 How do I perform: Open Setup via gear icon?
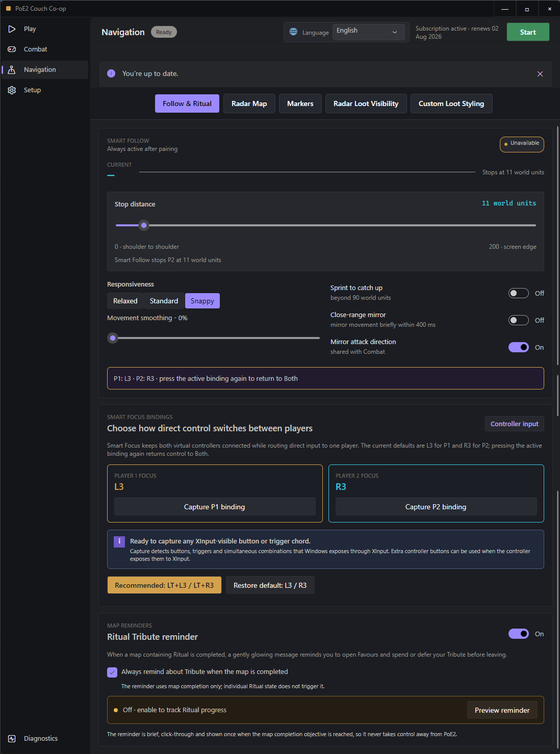(x=12, y=90)
